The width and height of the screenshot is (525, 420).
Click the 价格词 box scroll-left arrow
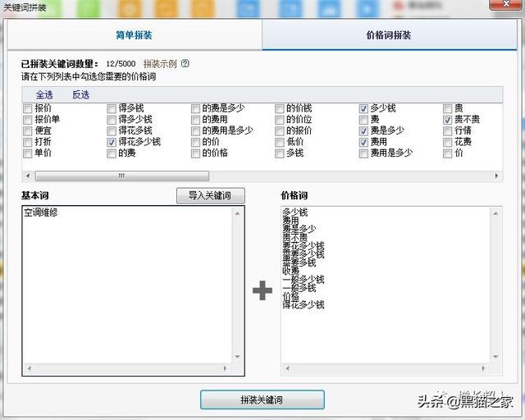288,368
